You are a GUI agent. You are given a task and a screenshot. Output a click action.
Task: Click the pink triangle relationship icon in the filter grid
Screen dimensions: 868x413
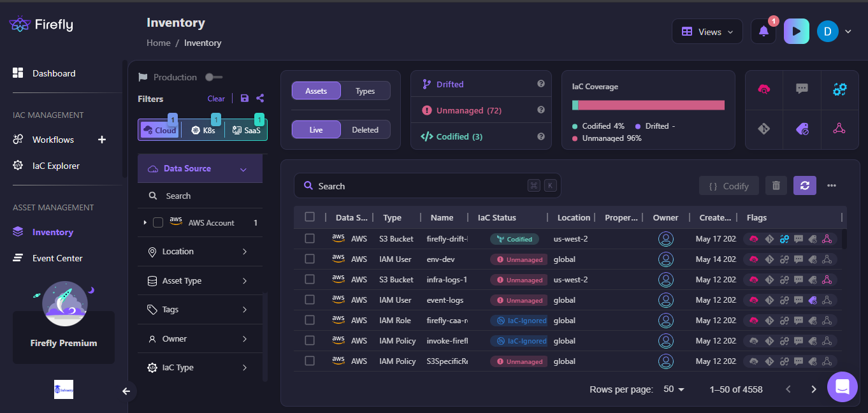(840, 129)
